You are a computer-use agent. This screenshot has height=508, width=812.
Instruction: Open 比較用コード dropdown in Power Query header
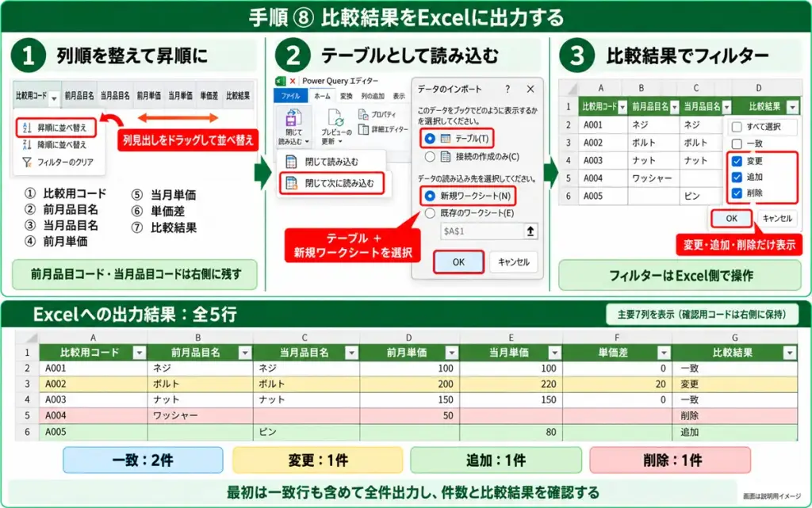coord(54,97)
